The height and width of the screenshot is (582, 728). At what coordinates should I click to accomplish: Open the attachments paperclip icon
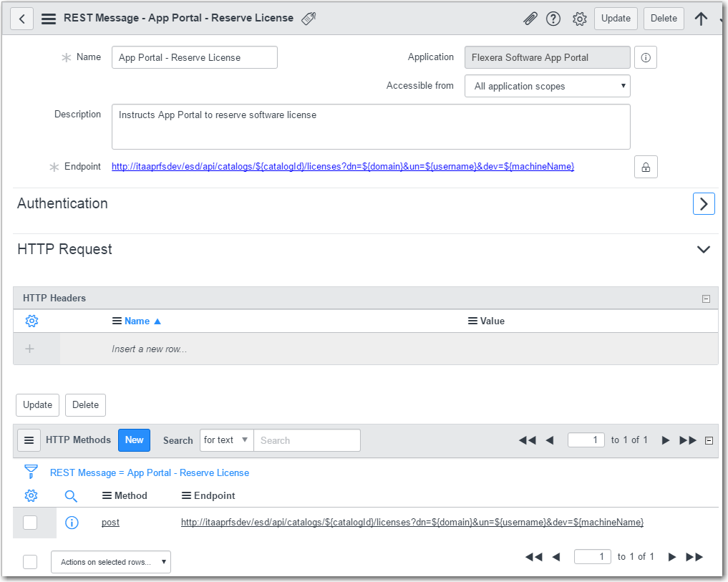530,19
